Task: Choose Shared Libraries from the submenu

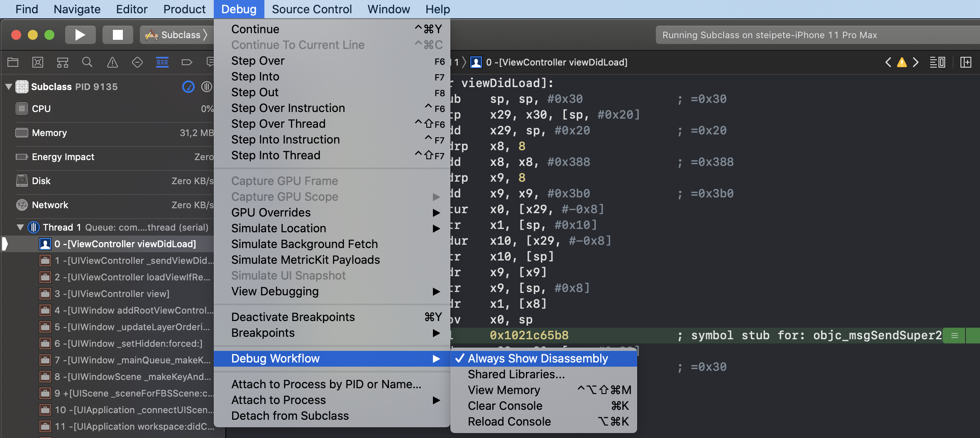Action: 516,374
